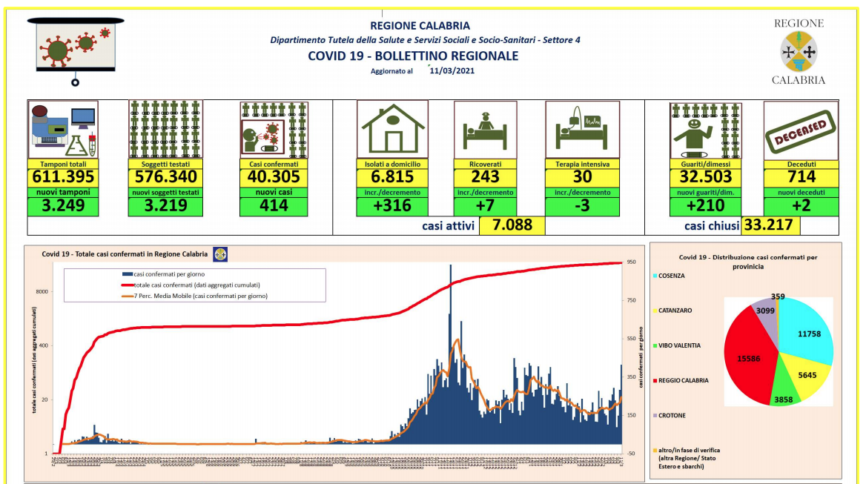Select the COSENZA legend entry
The image size is (866, 484).
(672, 275)
